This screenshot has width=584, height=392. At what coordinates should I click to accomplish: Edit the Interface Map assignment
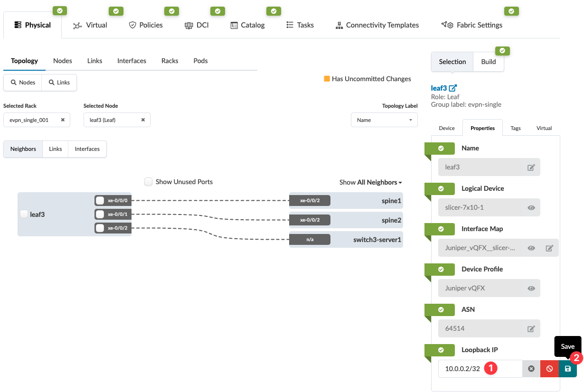click(549, 248)
